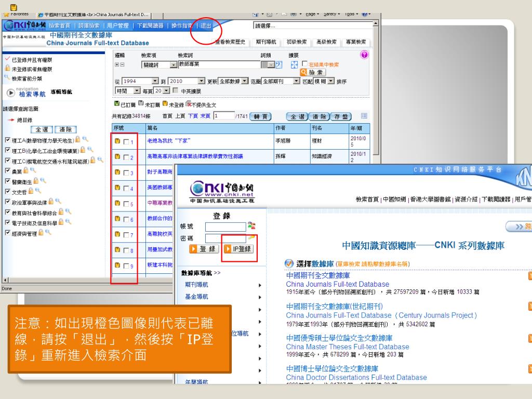The height and width of the screenshot is (399, 532).
Task: Uncheck the 理工A(數學物理力學天地生) checkbox
Action: pos(7,139)
